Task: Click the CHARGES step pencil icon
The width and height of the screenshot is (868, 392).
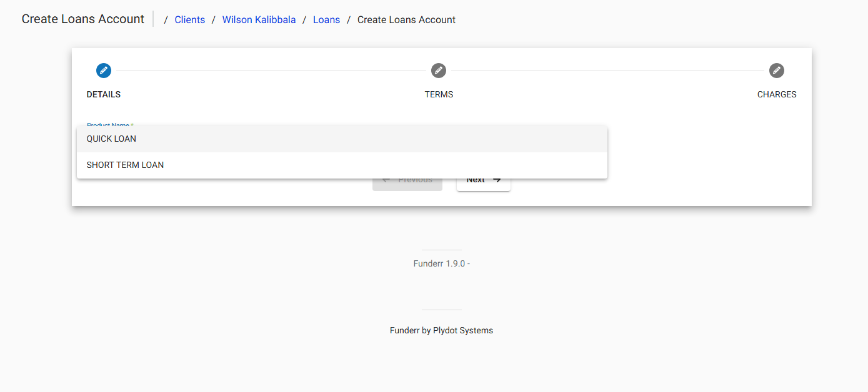Action: (776, 71)
